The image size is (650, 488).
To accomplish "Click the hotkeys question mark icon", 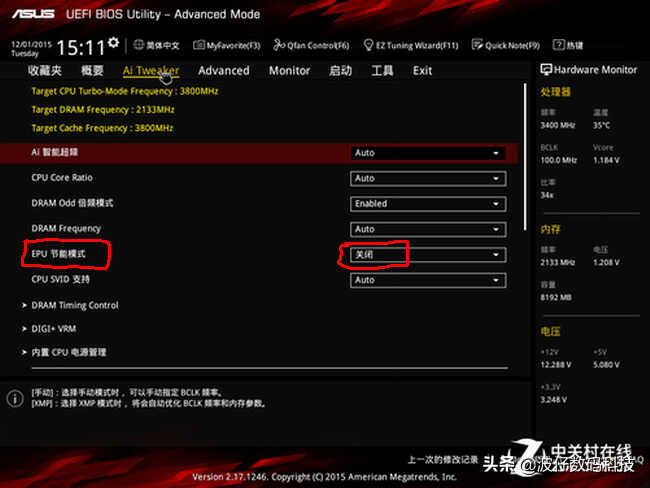I will [558, 45].
